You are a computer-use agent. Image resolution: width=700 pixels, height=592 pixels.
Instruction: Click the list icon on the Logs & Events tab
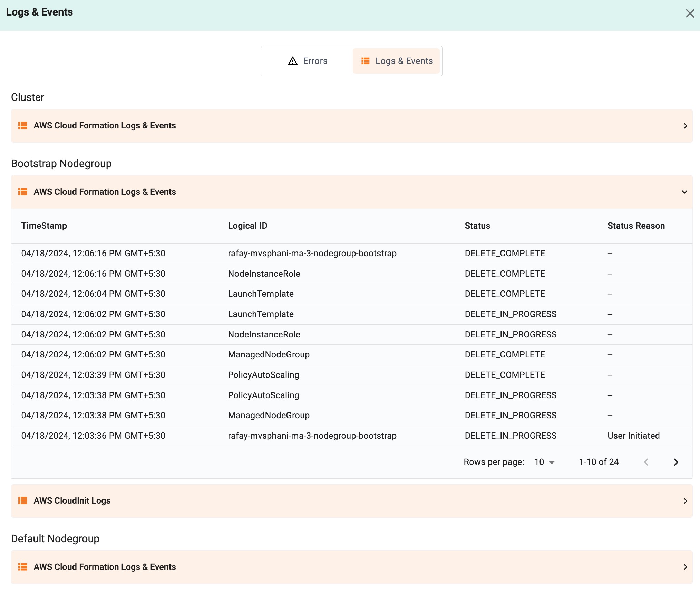365,61
